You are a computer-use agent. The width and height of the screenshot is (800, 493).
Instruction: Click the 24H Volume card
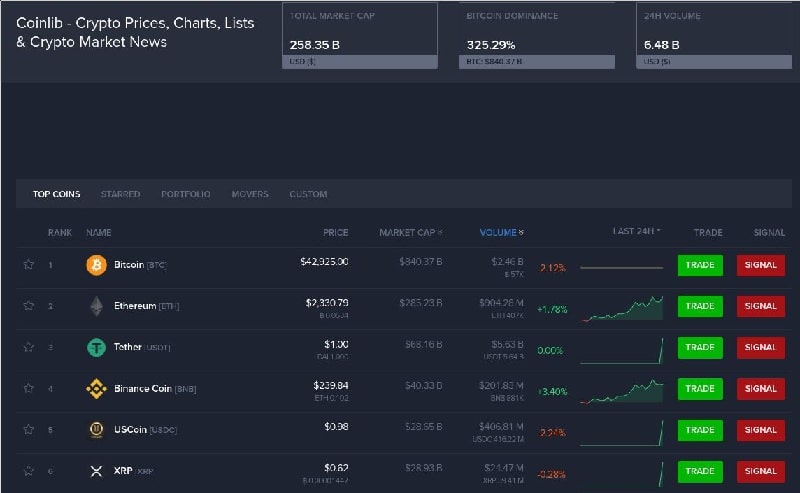(x=714, y=36)
